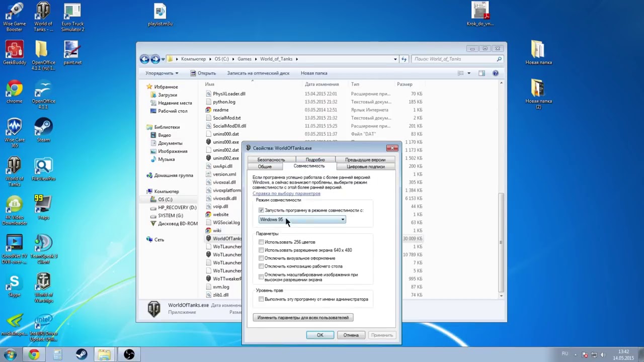Open Krok_do_vn archive on desktop
Screen dimensions: 644x362
(480, 14)
